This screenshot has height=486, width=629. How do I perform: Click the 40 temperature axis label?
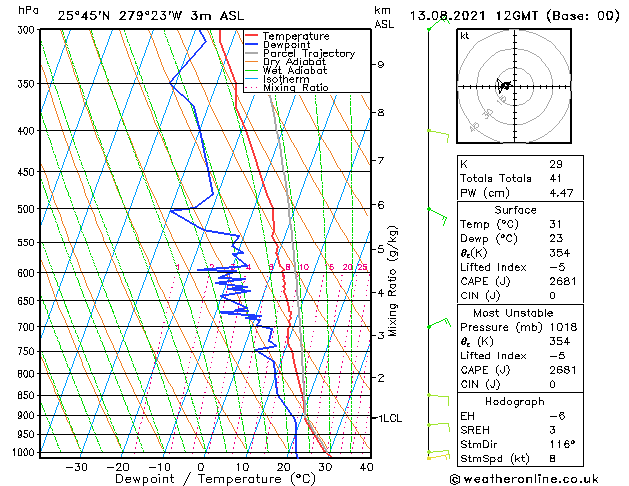coord(367,467)
